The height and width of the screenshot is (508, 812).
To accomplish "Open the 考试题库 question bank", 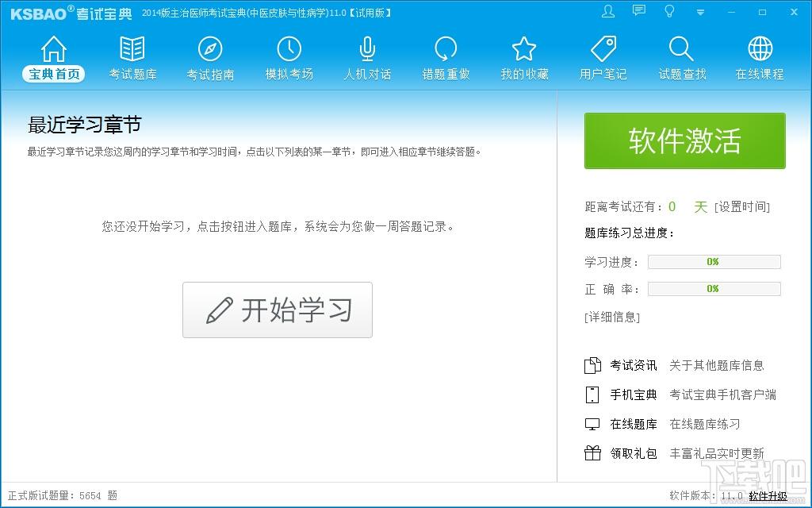I will (132, 59).
